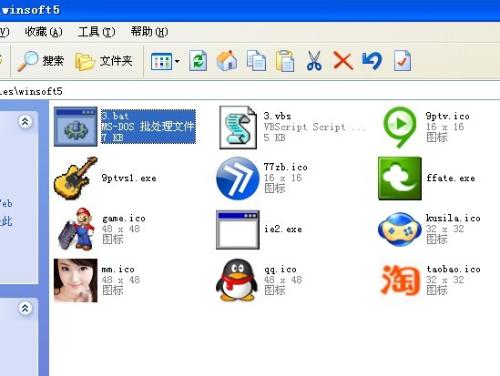The image size is (500, 376).
Task: Open the 工具(T) Tools menu
Action: (97, 32)
